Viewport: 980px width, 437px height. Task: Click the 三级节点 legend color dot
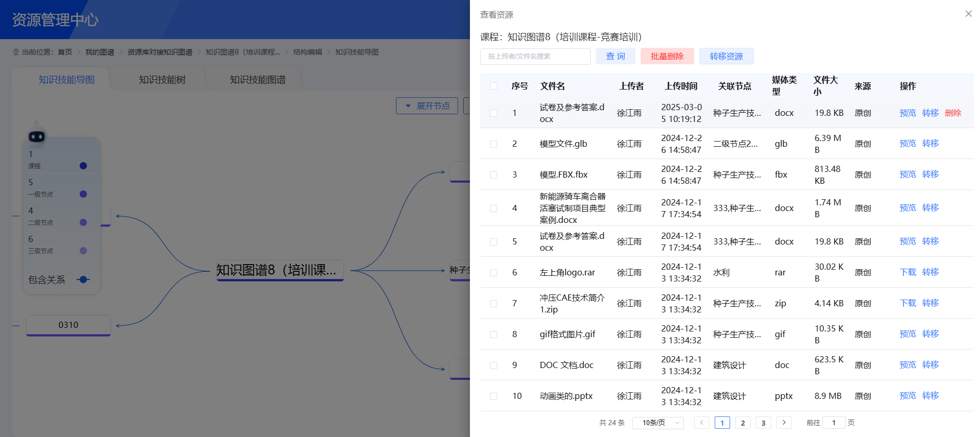coord(83,251)
